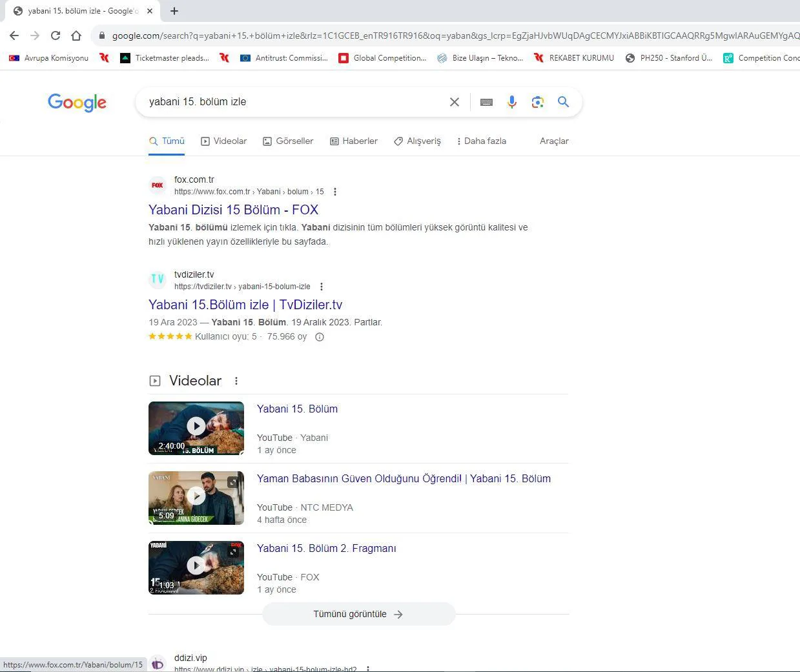Click the tvdiziler.tv breadcrumb URL
The height and width of the screenshot is (672, 800).
pyautogui.click(x=242, y=287)
